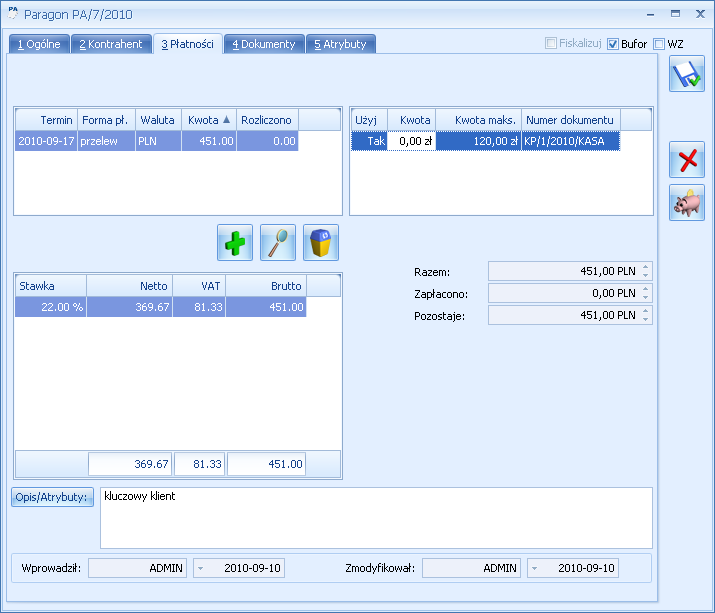Open the 5 Atrybuty tab
Viewport: 715px width, 613px height.
(341, 44)
